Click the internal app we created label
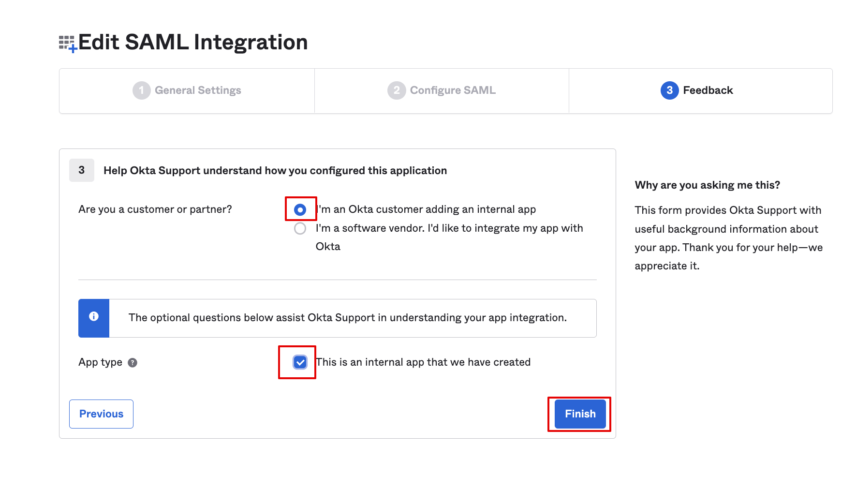The image size is (856, 504). pyautogui.click(x=423, y=362)
